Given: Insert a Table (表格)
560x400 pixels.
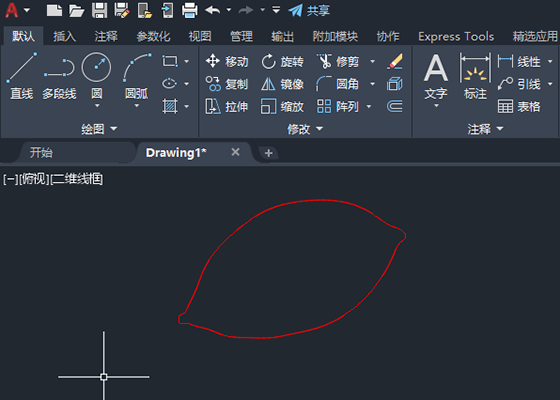Looking at the screenshot, I should (519, 106).
